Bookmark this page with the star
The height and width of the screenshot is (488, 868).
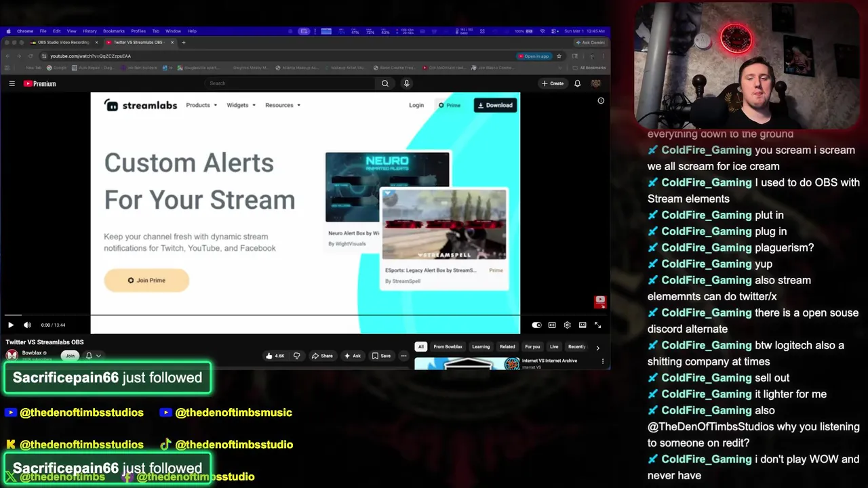click(559, 56)
